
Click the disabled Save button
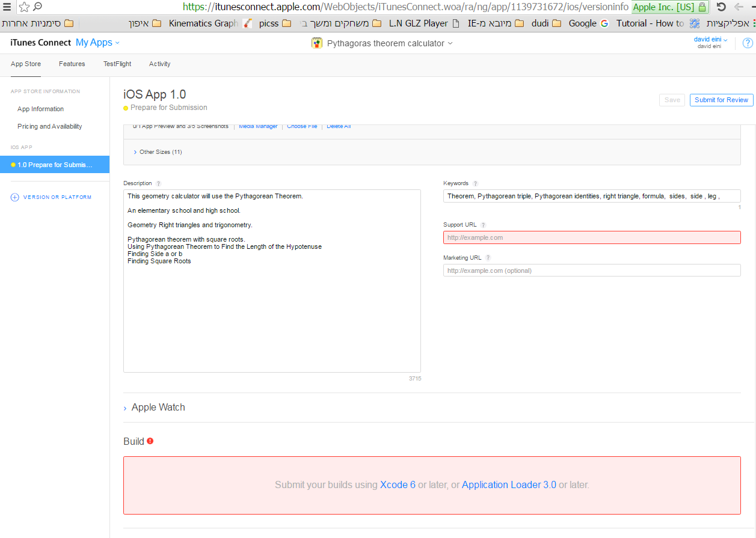[x=672, y=100]
